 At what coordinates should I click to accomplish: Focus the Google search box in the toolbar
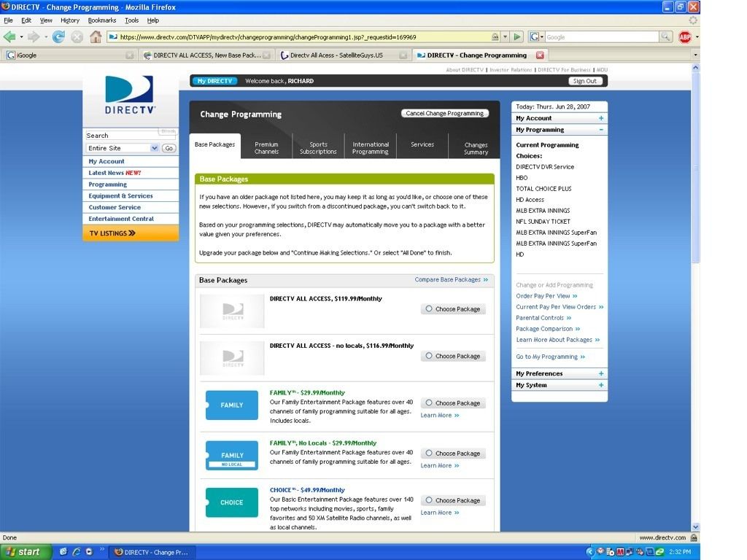coord(602,36)
